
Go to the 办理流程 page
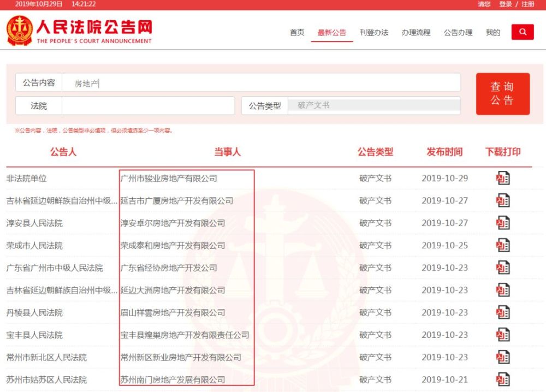[416, 32]
